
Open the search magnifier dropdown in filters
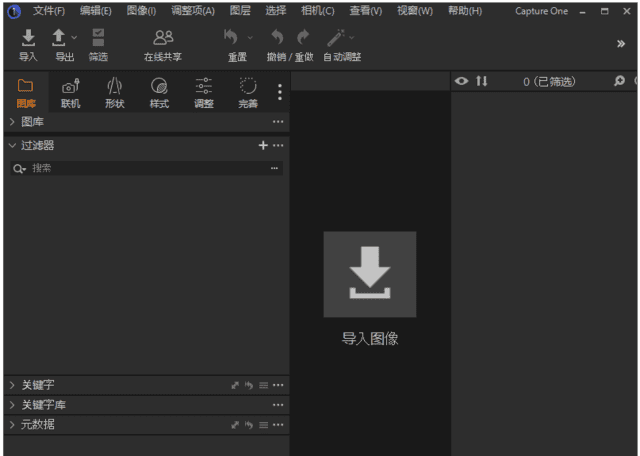(19, 169)
